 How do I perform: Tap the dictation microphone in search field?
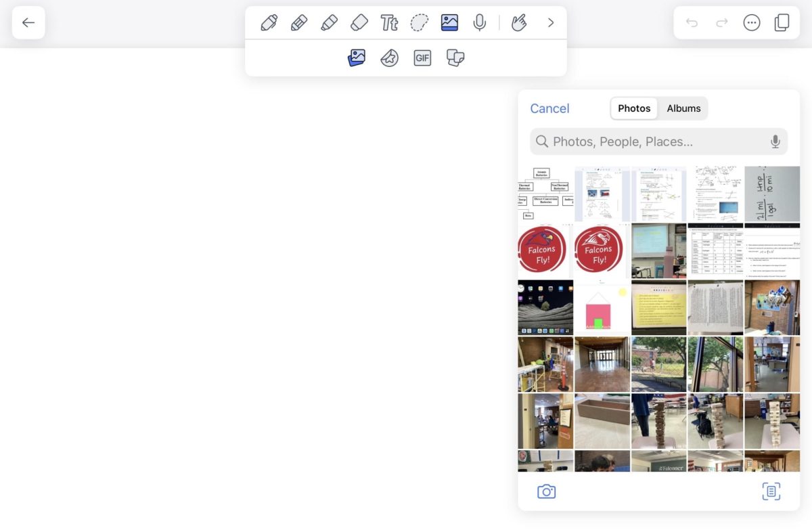(x=775, y=141)
